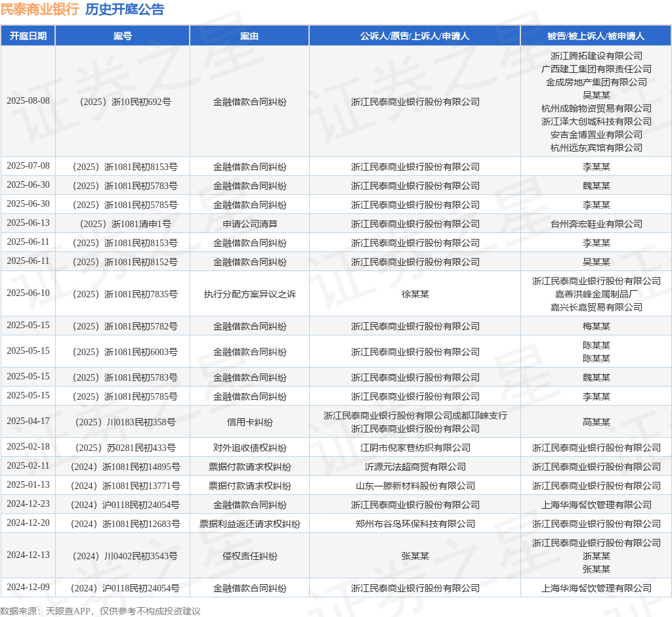Click case number (2025)浙10民初692号
Image resolution: width=672 pixels, height=617 pixels.
click(x=125, y=102)
